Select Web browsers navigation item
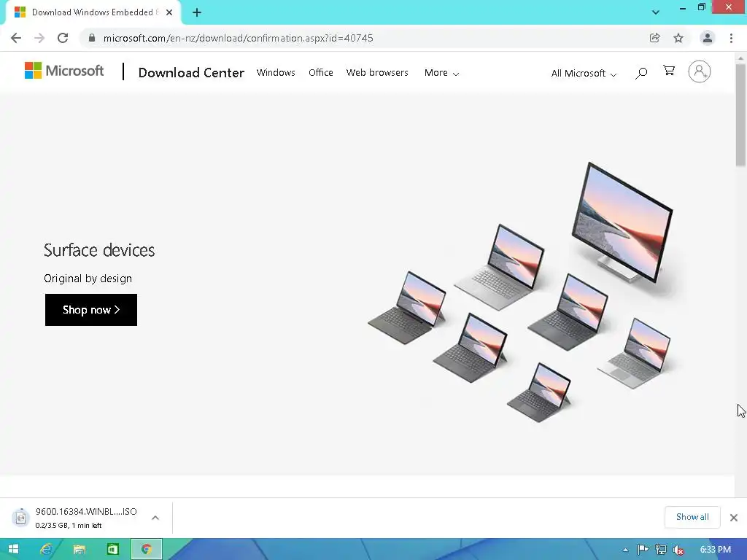The height and width of the screenshot is (560, 747). pos(377,72)
